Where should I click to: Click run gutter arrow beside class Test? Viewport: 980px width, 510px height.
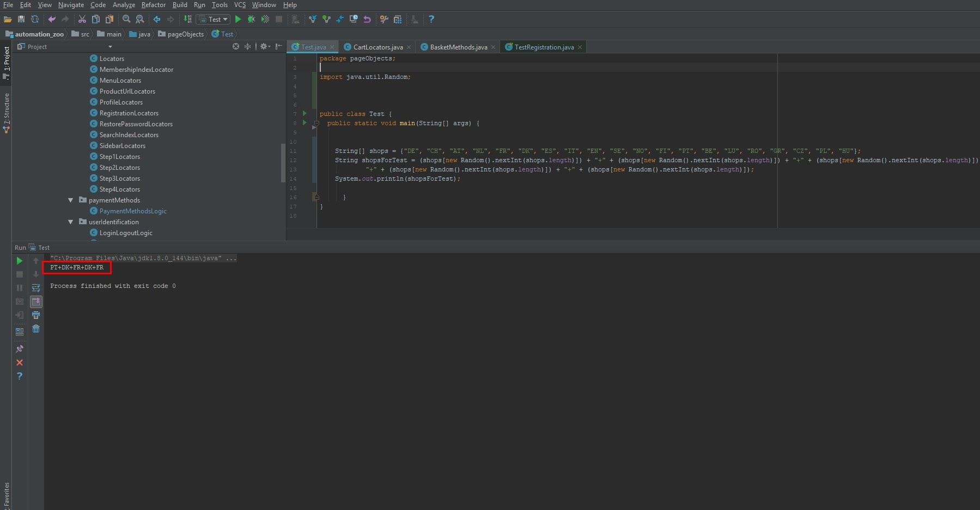point(305,114)
